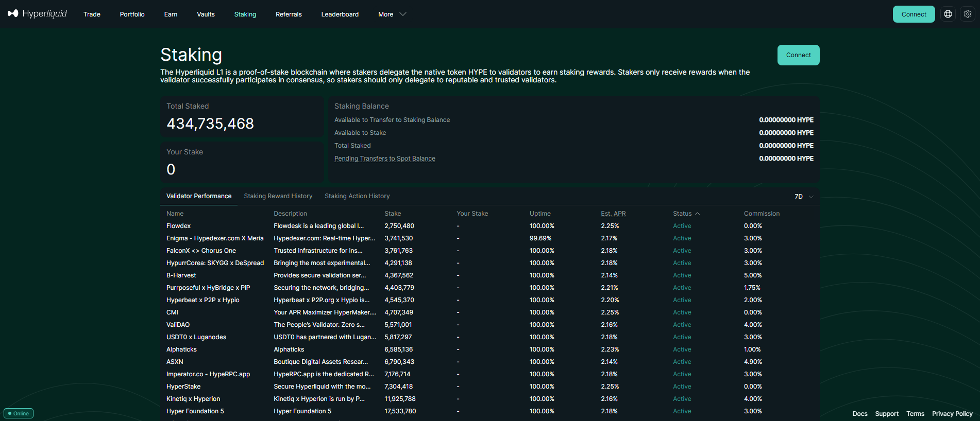This screenshot has width=980, height=421.
Task: Select the Alphaticks validator name
Action: [x=181, y=349]
